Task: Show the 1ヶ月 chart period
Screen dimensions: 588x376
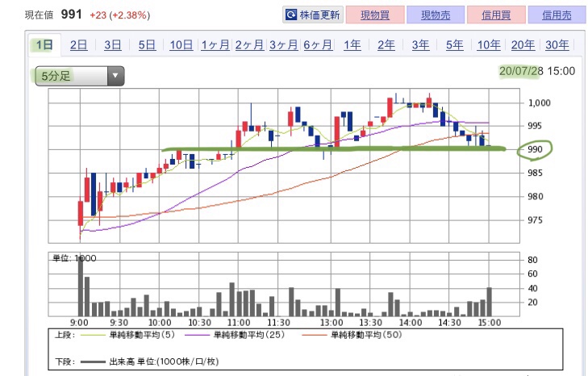Action: [215, 45]
